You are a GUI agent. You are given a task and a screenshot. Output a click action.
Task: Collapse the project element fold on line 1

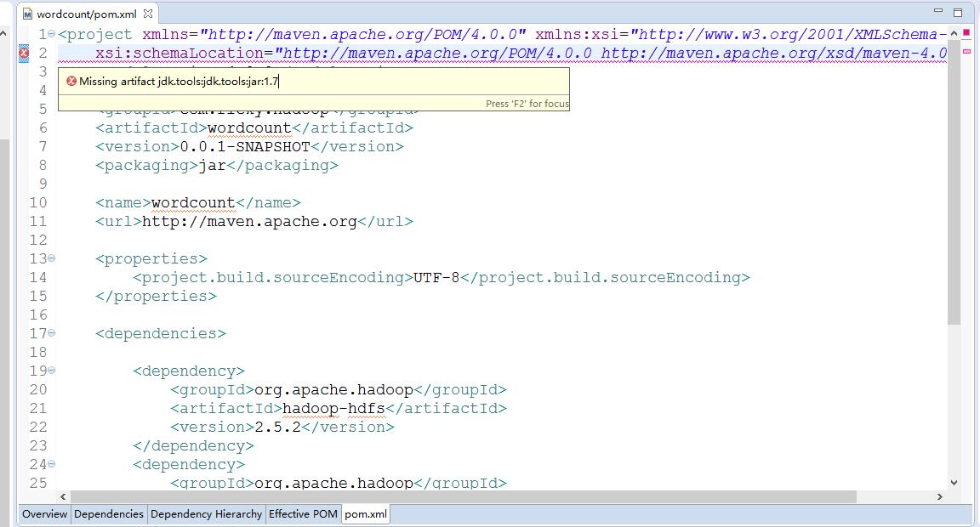click(x=52, y=34)
